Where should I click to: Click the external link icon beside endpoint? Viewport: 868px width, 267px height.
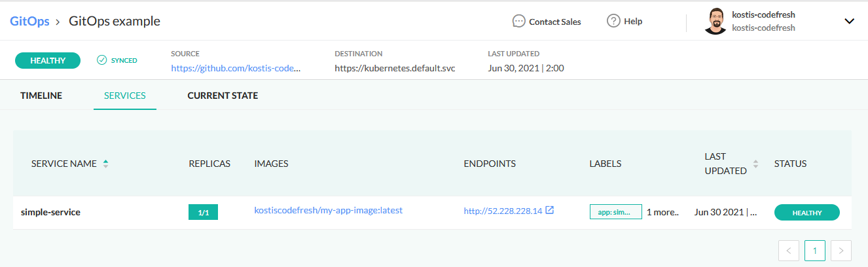click(x=550, y=211)
